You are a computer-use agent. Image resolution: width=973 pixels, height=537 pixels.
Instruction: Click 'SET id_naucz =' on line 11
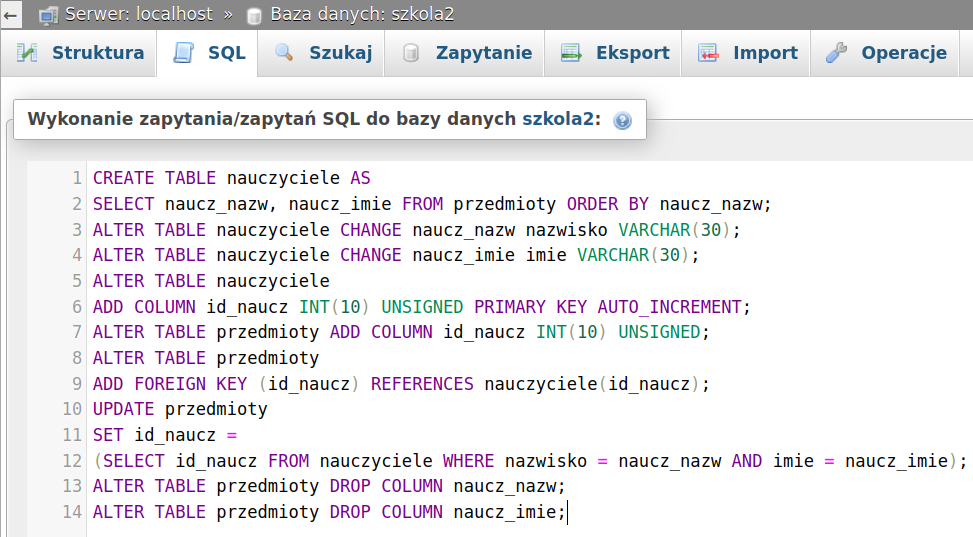point(165,435)
